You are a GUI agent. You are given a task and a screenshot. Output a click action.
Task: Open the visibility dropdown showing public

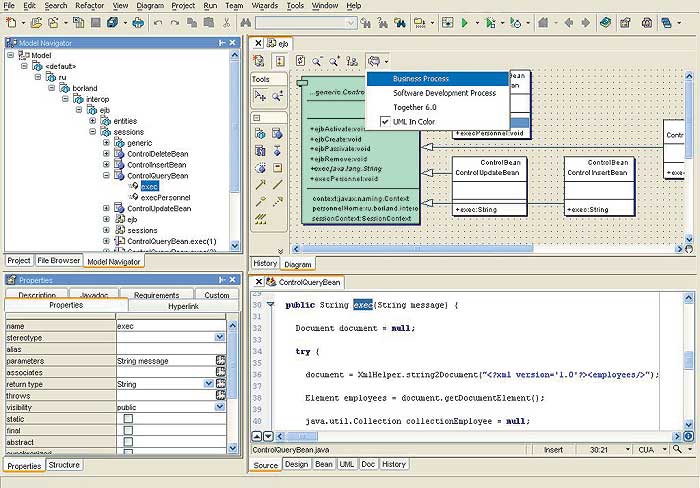[x=220, y=407]
